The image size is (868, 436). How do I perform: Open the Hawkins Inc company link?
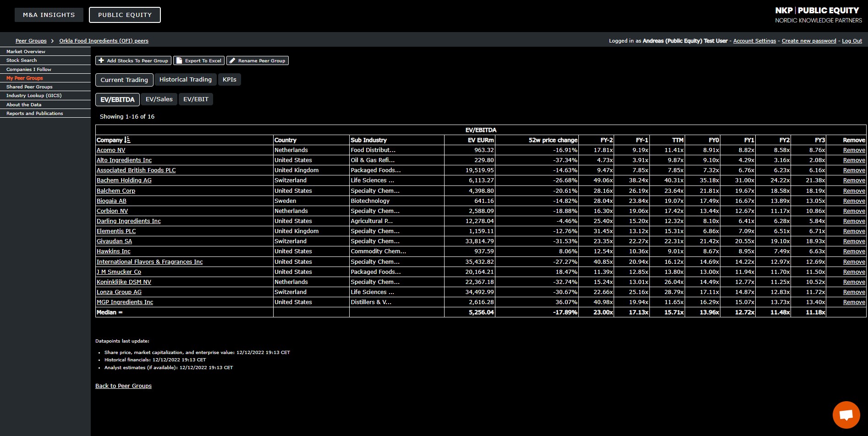(114, 251)
